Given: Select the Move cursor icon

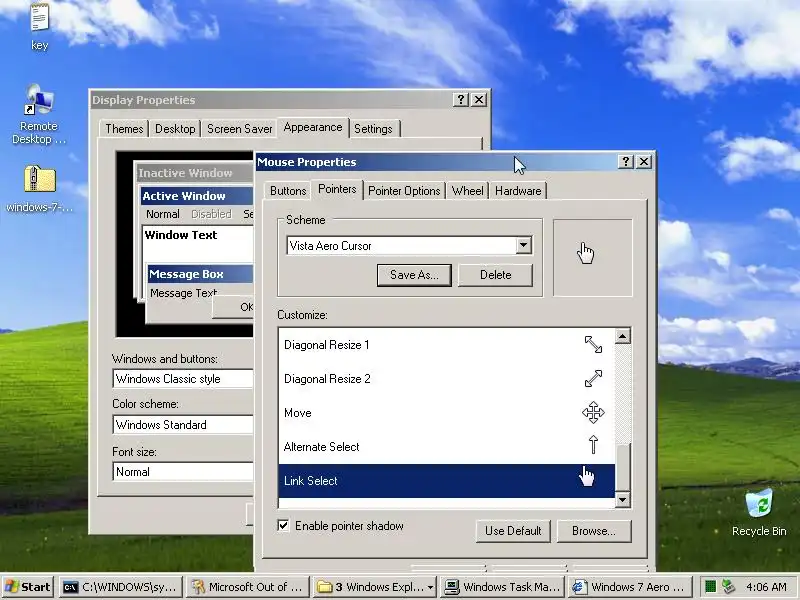Looking at the screenshot, I should [x=593, y=412].
